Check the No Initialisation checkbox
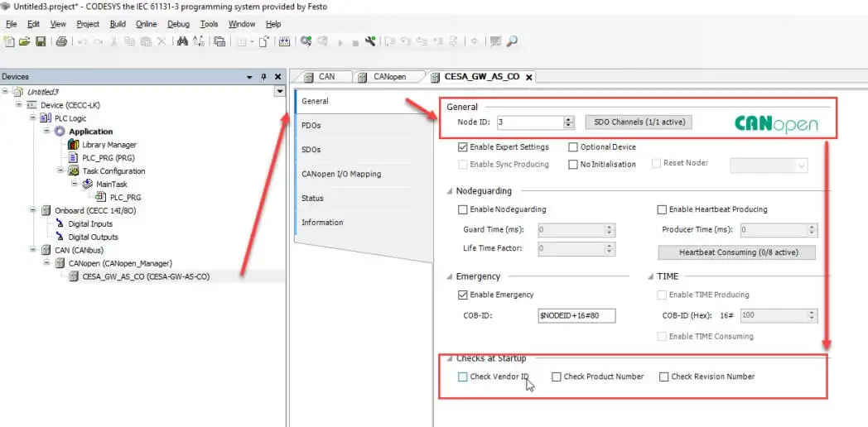 coord(573,165)
